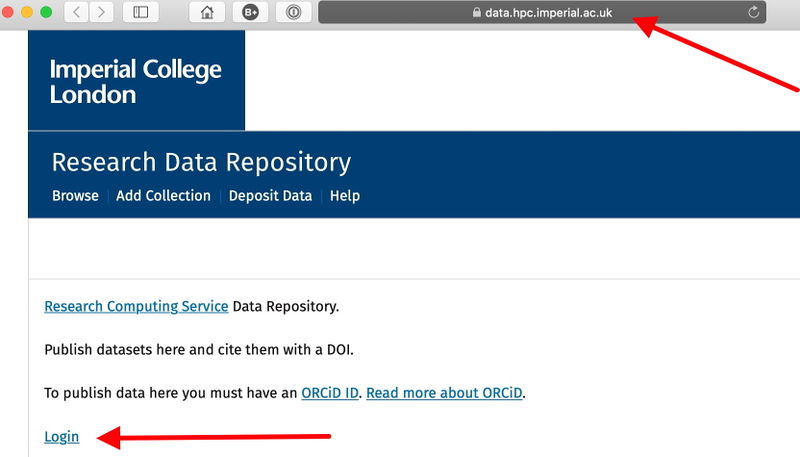Click the padlock icon in address bar
This screenshot has height=457, width=800.
click(476, 13)
